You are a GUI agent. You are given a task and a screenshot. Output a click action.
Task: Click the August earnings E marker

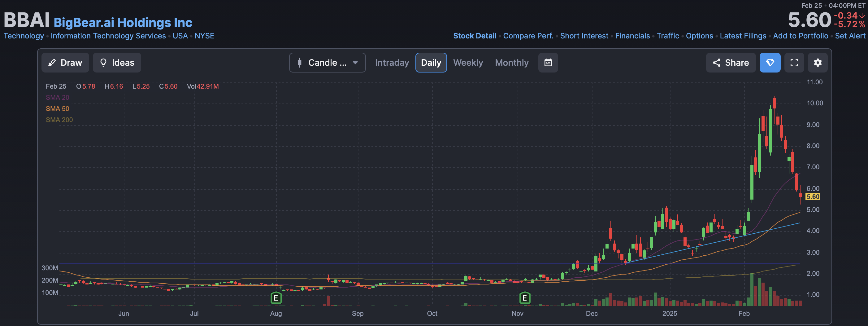point(276,298)
